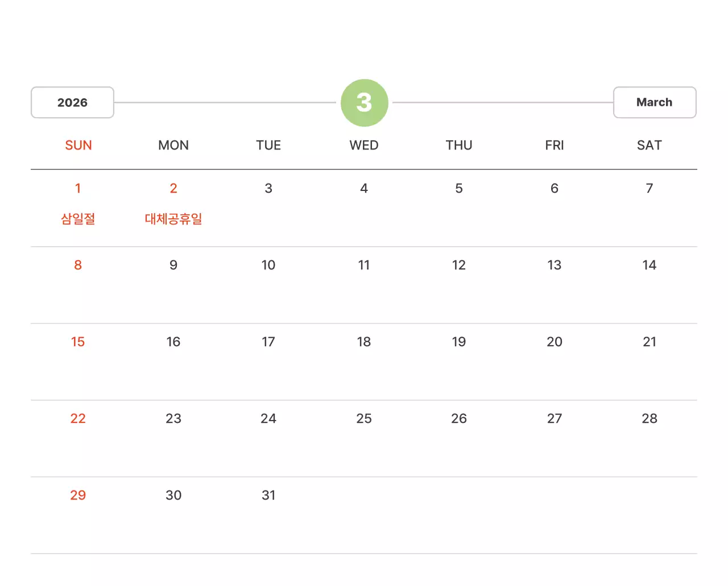The width and height of the screenshot is (728, 586).
Task: Click date 20 on Friday
Action: (x=554, y=342)
